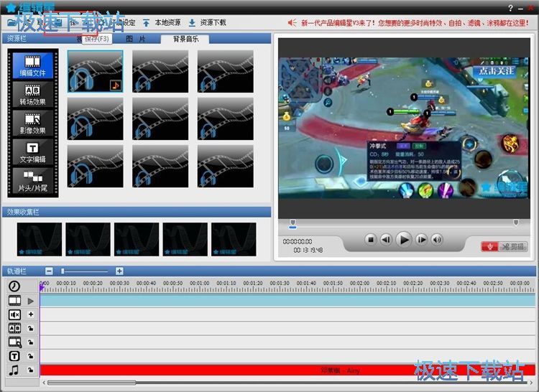
Task: Toggle lock on the image effect track
Action: click(x=31, y=342)
